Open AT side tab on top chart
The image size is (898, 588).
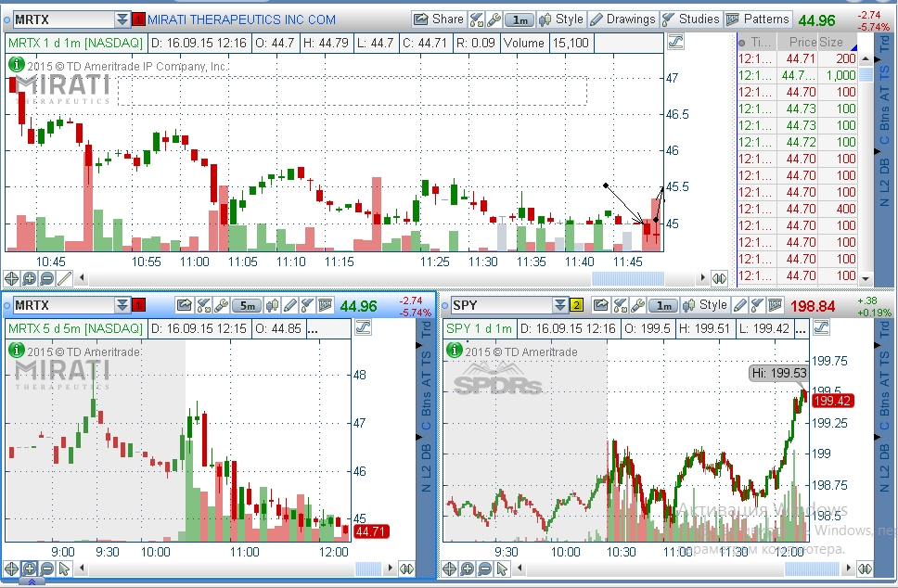(x=885, y=92)
